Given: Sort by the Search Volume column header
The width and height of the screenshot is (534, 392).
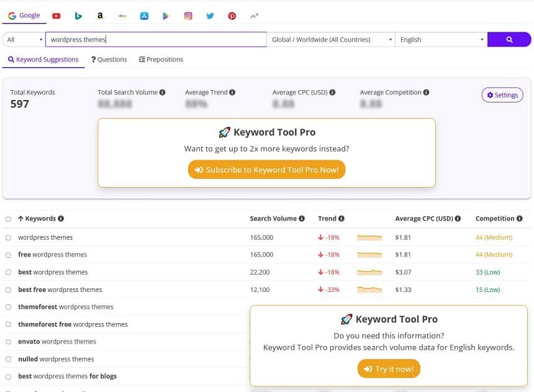Looking at the screenshot, I should [x=273, y=219].
